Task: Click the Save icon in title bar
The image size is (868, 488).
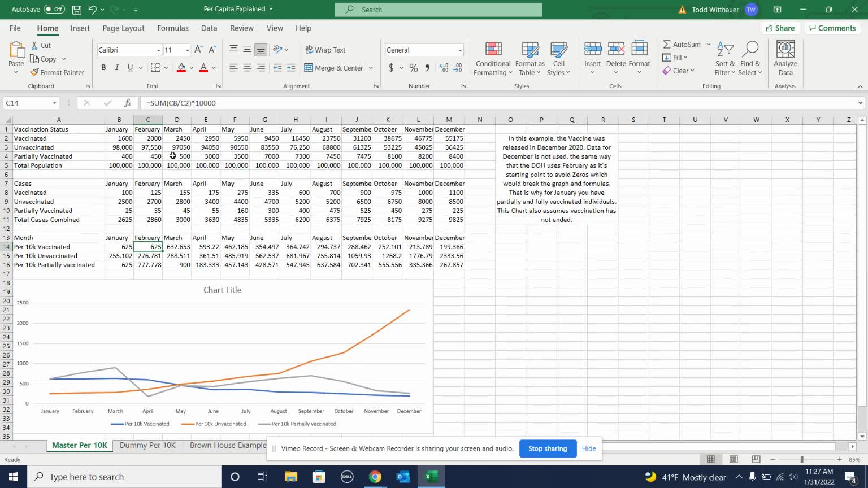Action: (x=77, y=10)
